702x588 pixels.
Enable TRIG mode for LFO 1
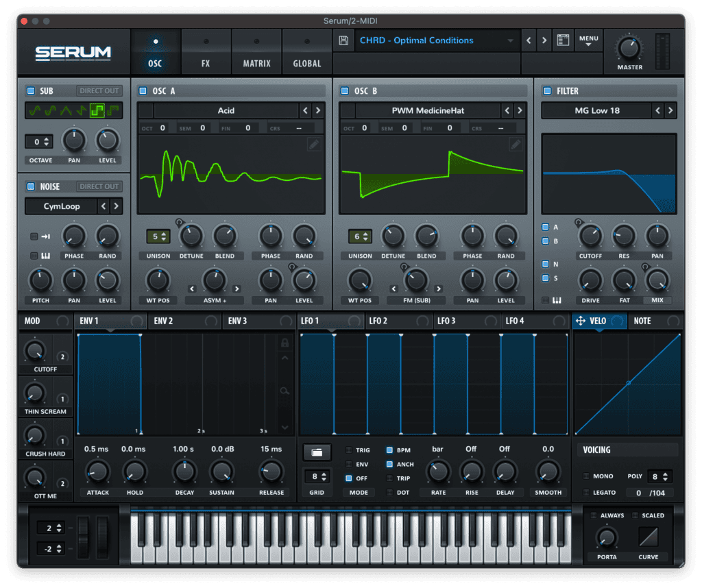pyautogui.click(x=347, y=450)
